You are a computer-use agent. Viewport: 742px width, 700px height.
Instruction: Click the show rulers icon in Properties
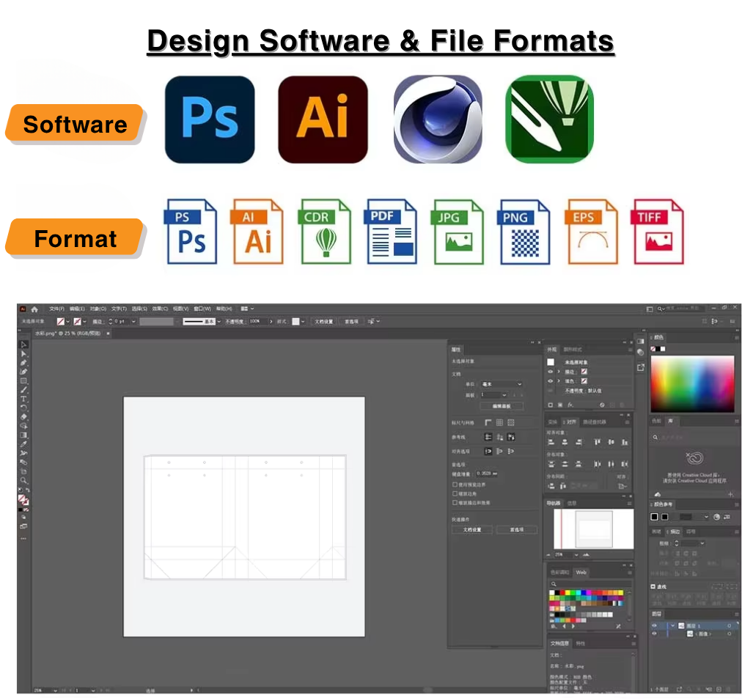click(488, 422)
